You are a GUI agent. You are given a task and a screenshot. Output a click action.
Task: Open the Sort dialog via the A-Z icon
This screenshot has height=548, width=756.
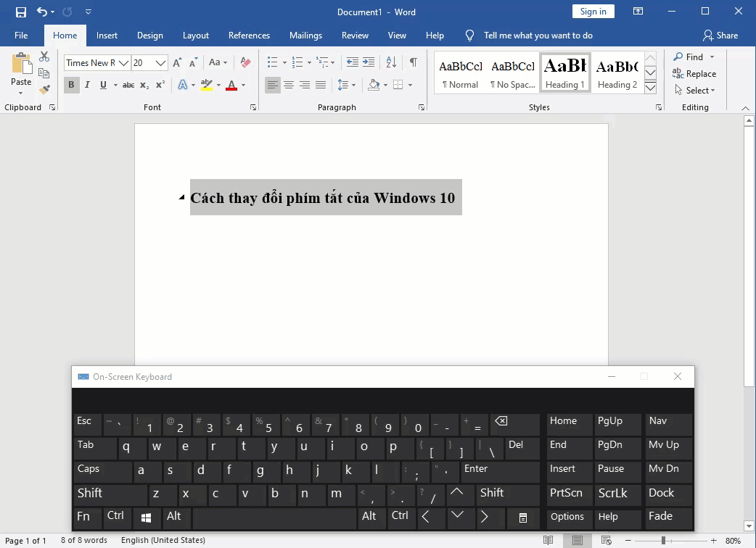click(x=391, y=62)
